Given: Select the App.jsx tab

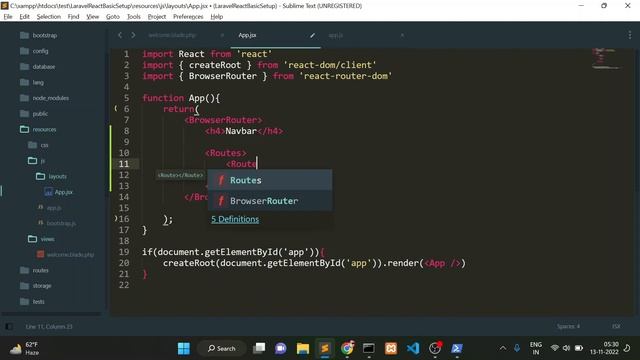Looking at the screenshot, I should coord(247,36).
